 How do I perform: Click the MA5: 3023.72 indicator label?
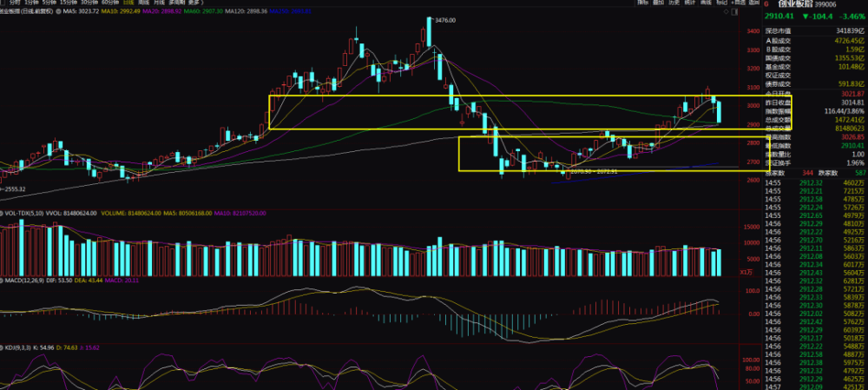[81, 11]
